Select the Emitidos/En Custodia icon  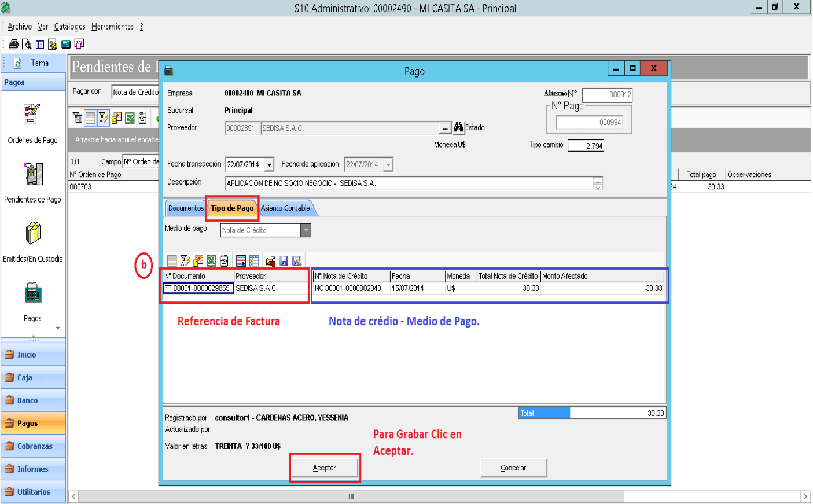click(x=33, y=233)
